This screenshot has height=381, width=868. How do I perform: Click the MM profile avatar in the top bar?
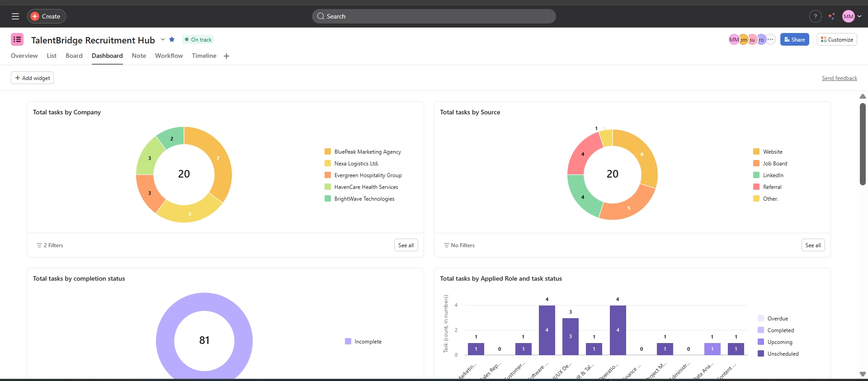click(849, 16)
